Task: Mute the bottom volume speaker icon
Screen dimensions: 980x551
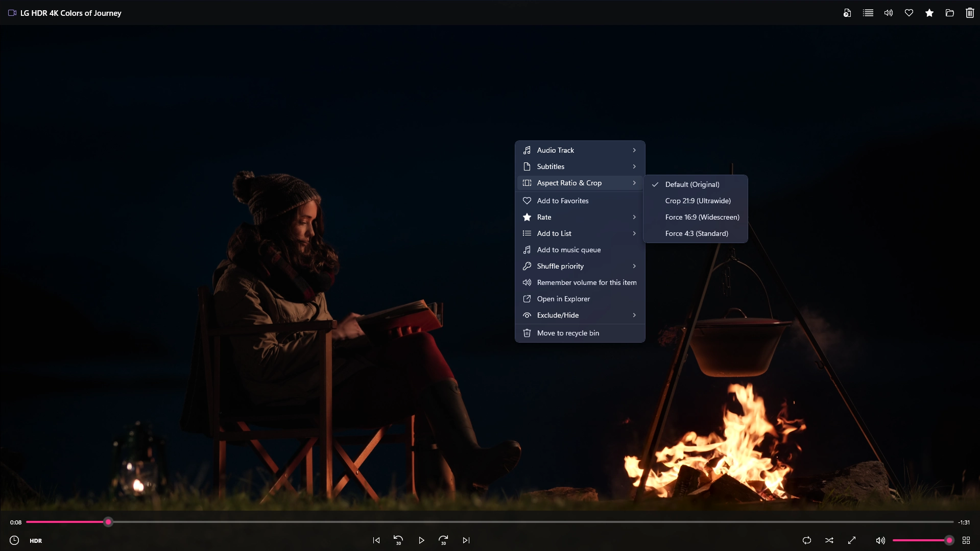Action: pyautogui.click(x=880, y=540)
